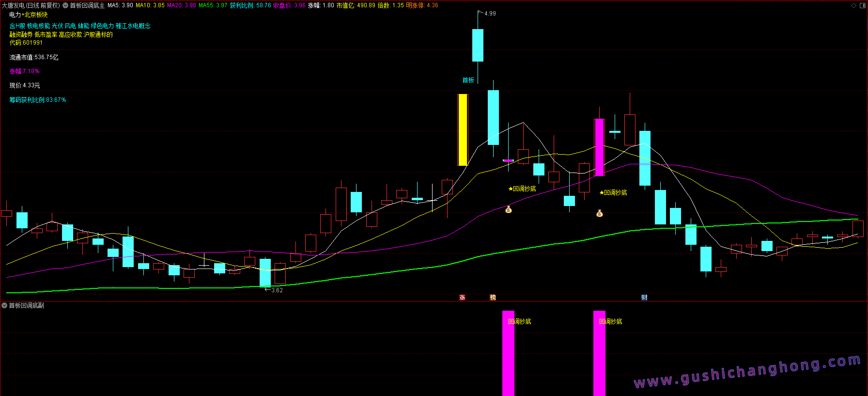Click the first money bag icon
The height and width of the screenshot is (396, 868).
click(x=508, y=209)
